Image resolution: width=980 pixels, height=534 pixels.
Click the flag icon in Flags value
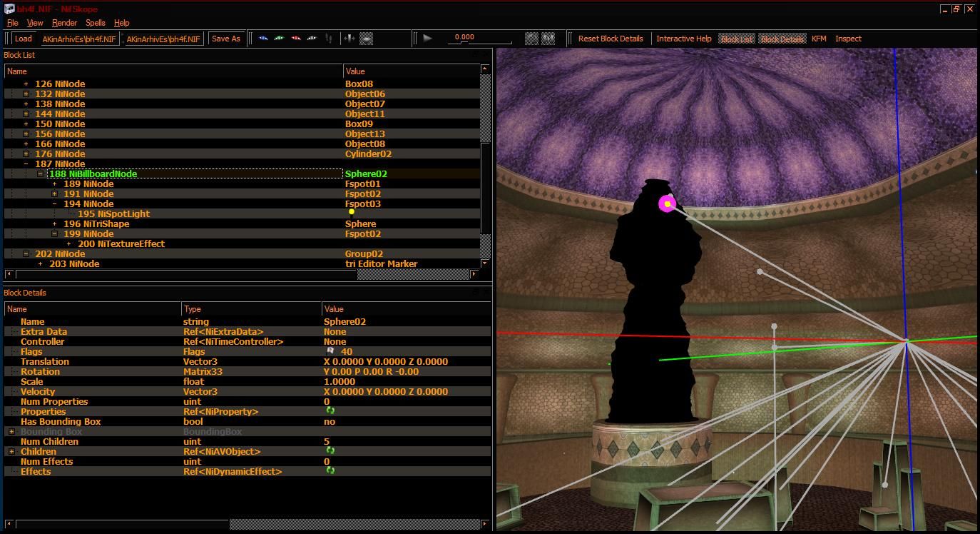[330, 351]
